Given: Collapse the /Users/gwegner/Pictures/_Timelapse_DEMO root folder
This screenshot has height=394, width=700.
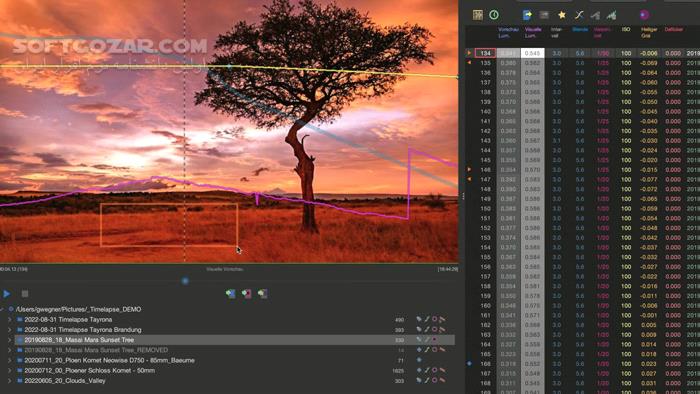Looking at the screenshot, I should pyautogui.click(x=3, y=309).
